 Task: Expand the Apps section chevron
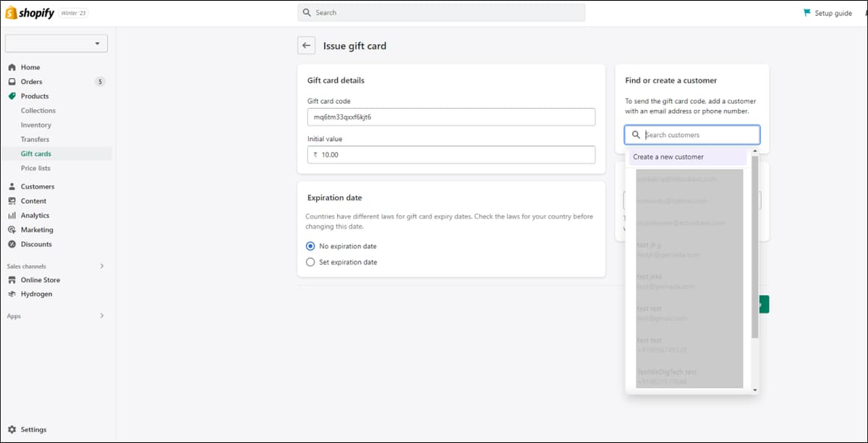tap(102, 316)
